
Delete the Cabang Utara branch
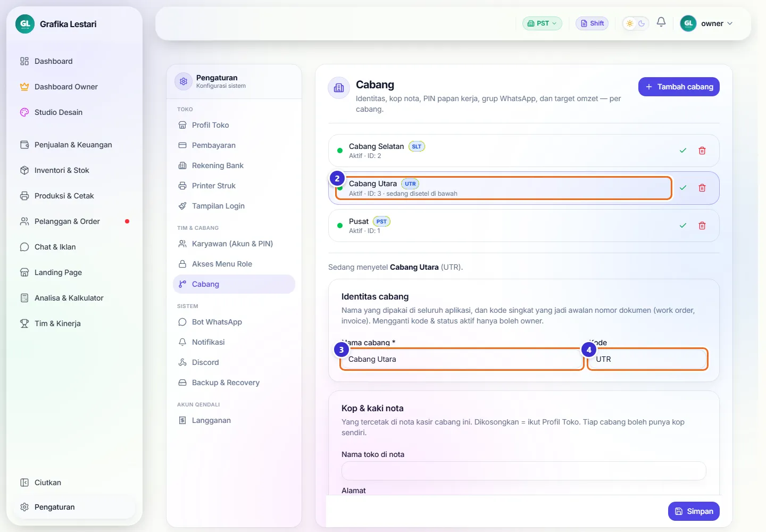[702, 188]
